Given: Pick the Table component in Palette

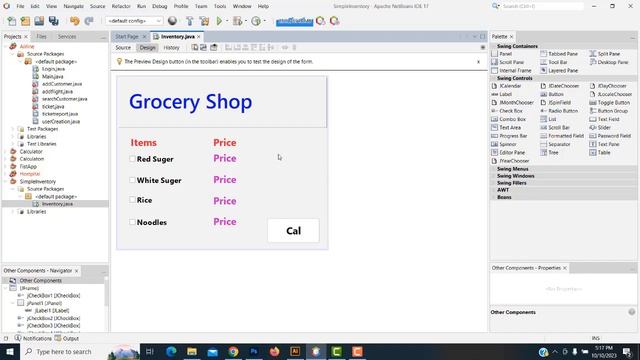Looking at the screenshot, I should coord(600,153).
